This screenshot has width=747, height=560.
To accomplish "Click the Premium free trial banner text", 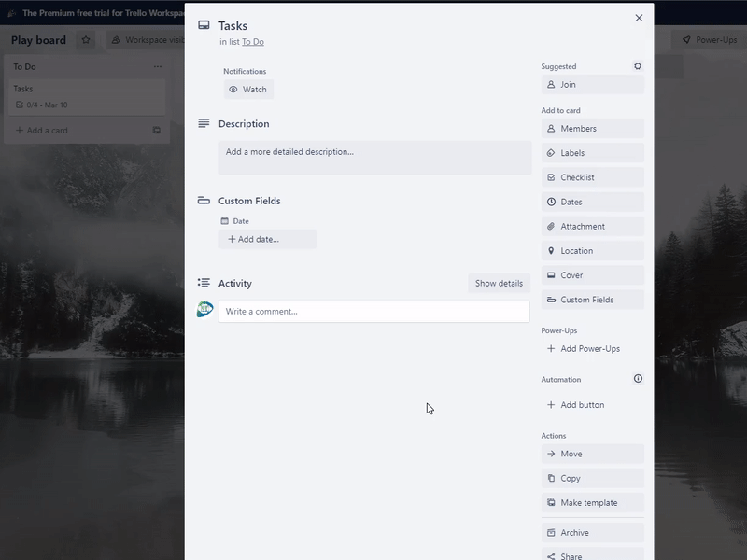I will click(104, 13).
